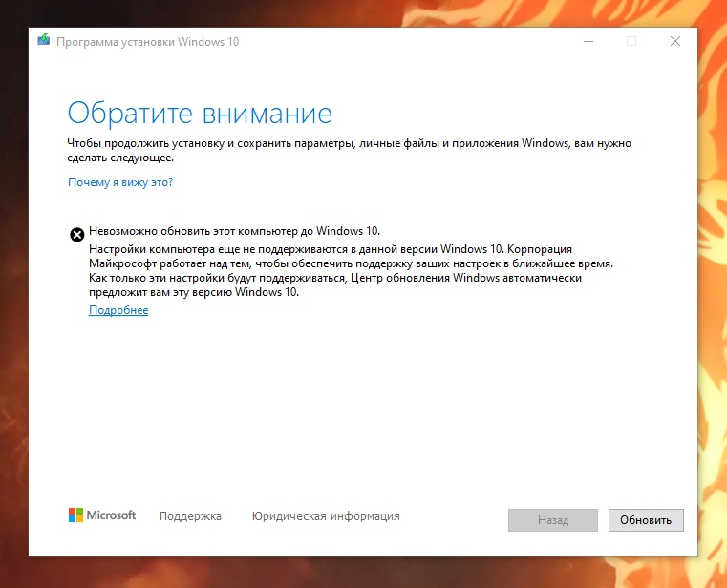
Task: Open the 'Подробнее' link
Action: pos(118,310)
